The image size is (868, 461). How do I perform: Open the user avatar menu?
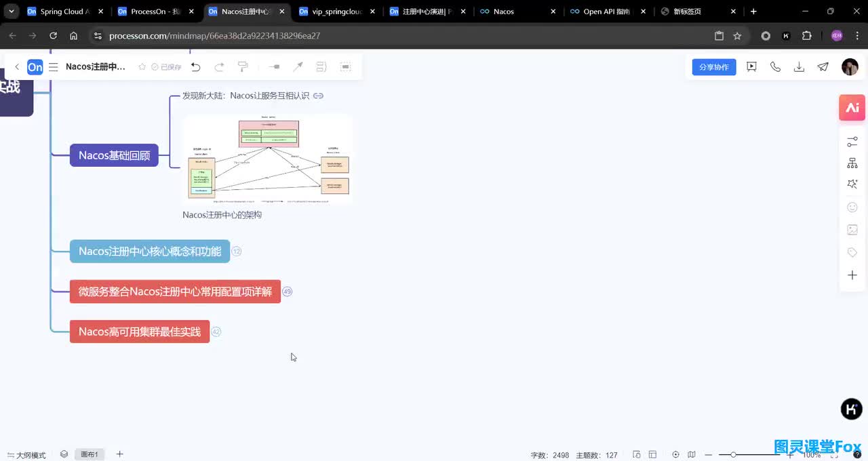tap(850, 66)
